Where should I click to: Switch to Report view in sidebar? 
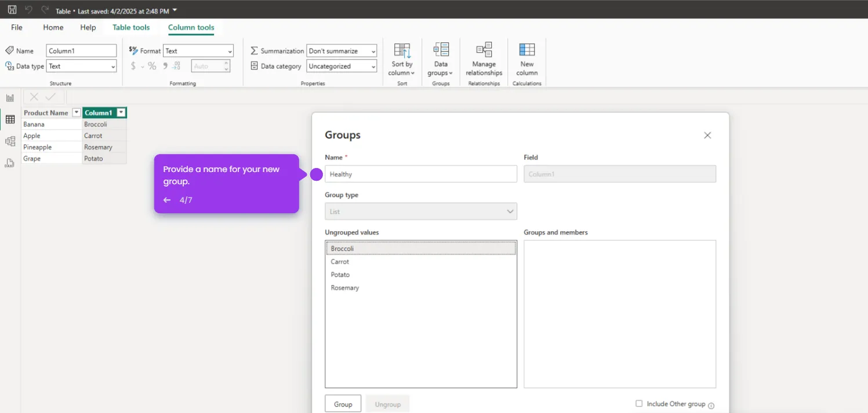10,98
